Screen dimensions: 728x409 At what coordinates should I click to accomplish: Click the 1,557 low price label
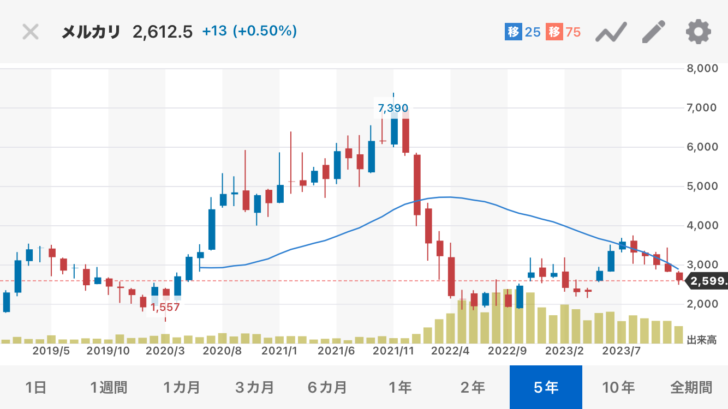point(165,309)
